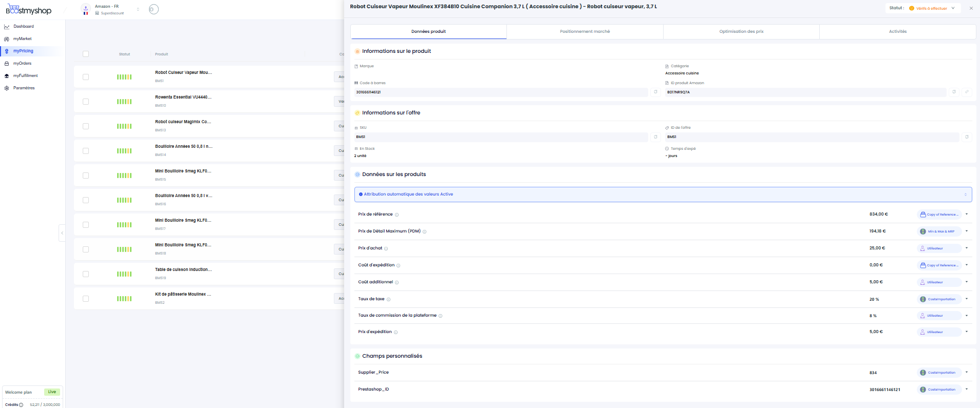The width and height of the screenshot is (980, 408).
Task: Click info icon next to Prix d'achat
Action: 386,248
